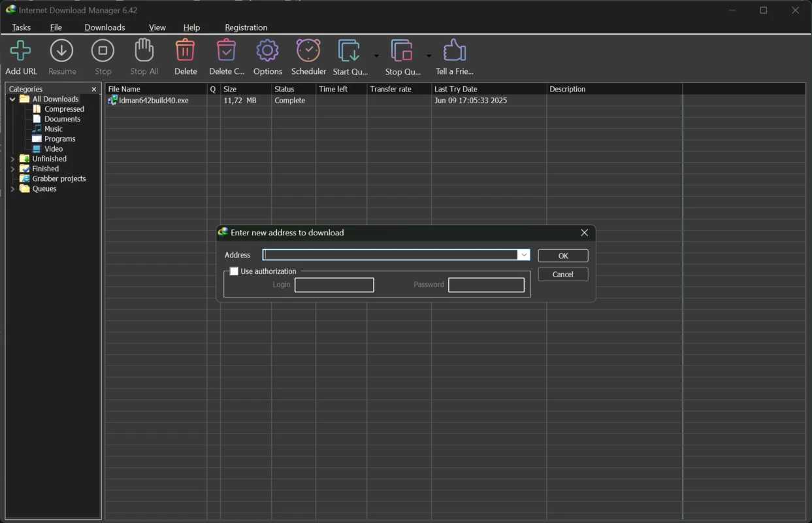
Task: Click the Stop All hand icon
Action: [x=144, y=51]
